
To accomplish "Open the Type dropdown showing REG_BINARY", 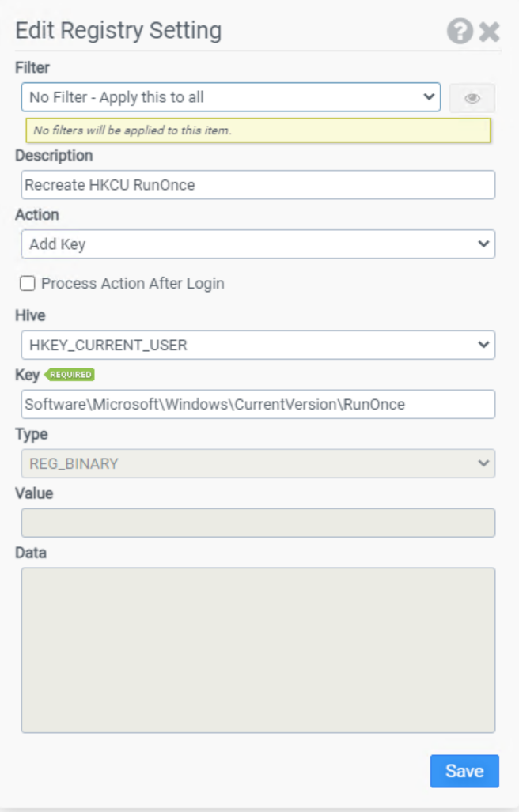I will point(258,463).
